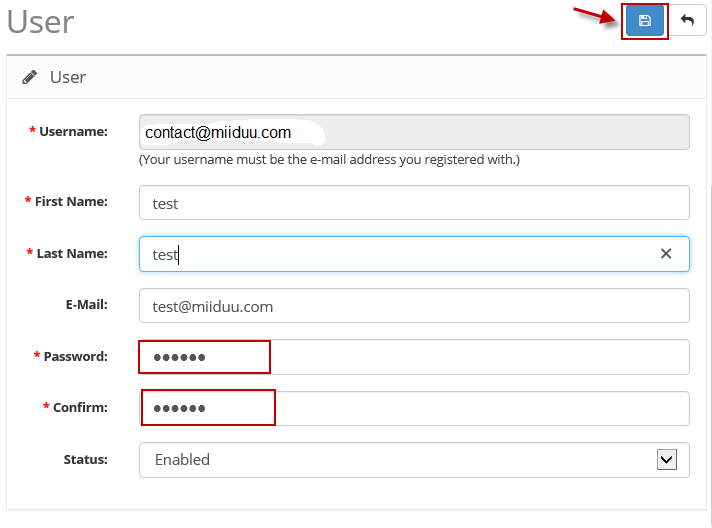
Task: Select the E-Mail input field
Action: click(x=414, y=306)
